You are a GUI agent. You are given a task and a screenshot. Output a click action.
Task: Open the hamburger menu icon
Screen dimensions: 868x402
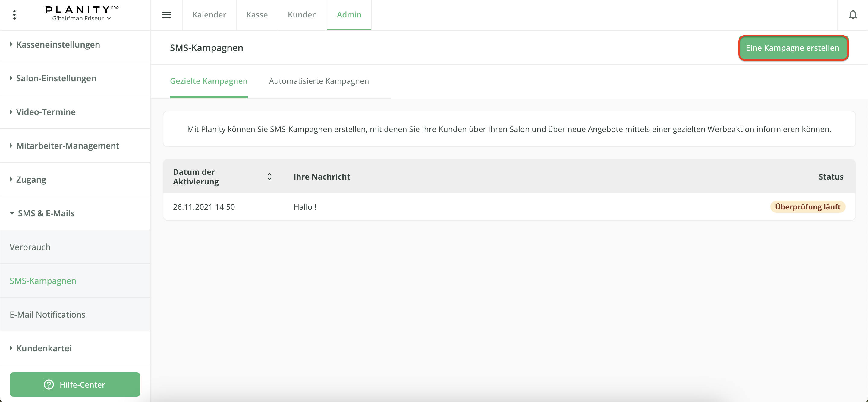pos(166,15)
